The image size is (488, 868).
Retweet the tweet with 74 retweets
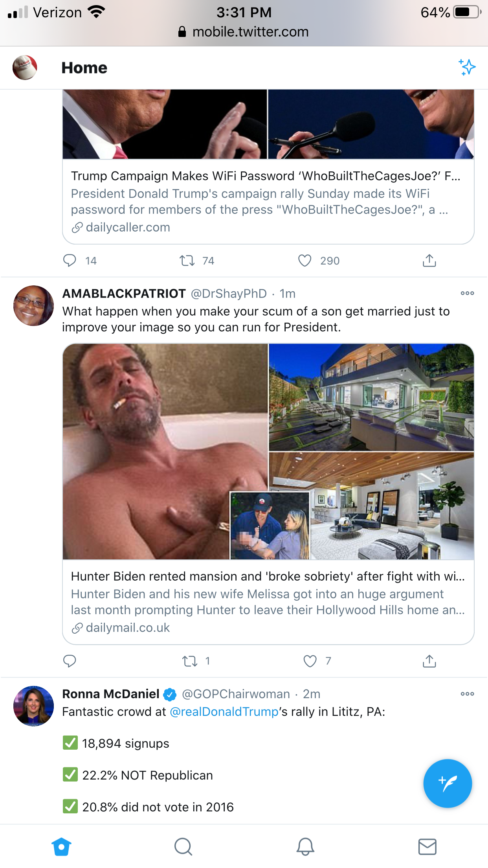tap(187, 261)
